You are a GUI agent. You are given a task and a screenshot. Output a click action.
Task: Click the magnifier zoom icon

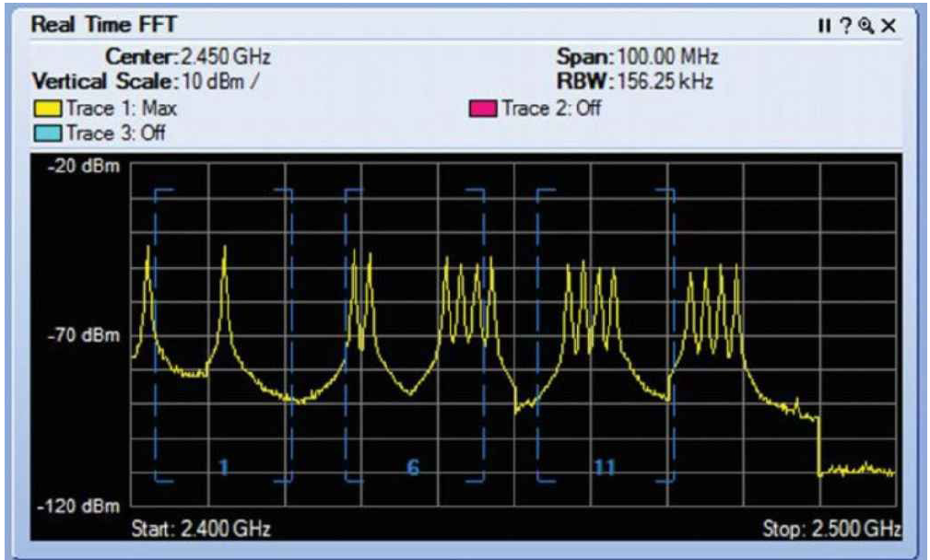tap(866, 26)
